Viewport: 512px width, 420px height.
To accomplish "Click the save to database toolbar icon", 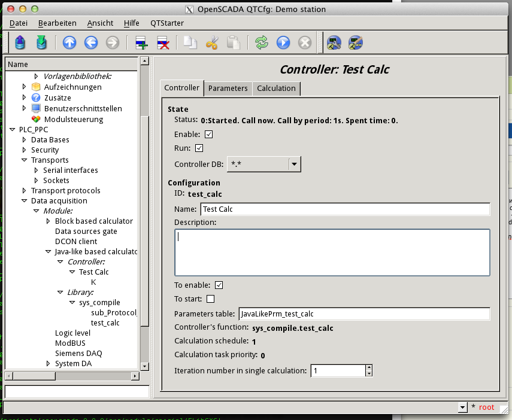I will [41, 42].
